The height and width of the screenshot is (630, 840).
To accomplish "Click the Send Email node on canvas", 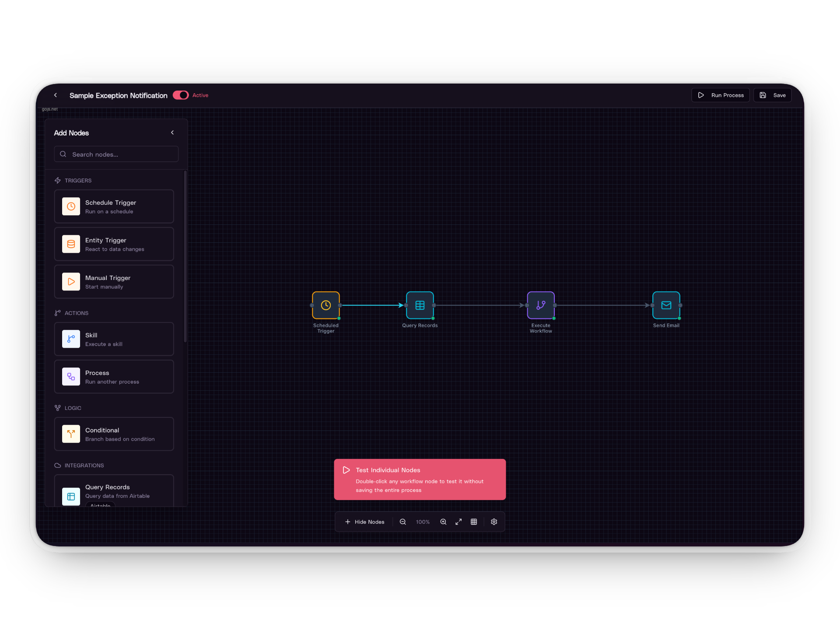I will (666, 305).
